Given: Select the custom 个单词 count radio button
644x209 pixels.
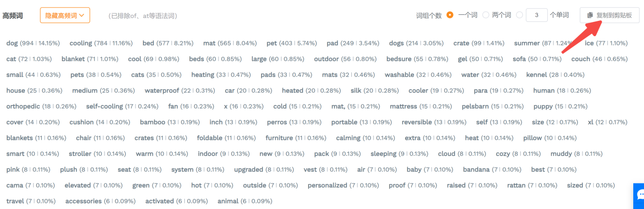Looking at the screenshot, I should (x=519, y=15).
